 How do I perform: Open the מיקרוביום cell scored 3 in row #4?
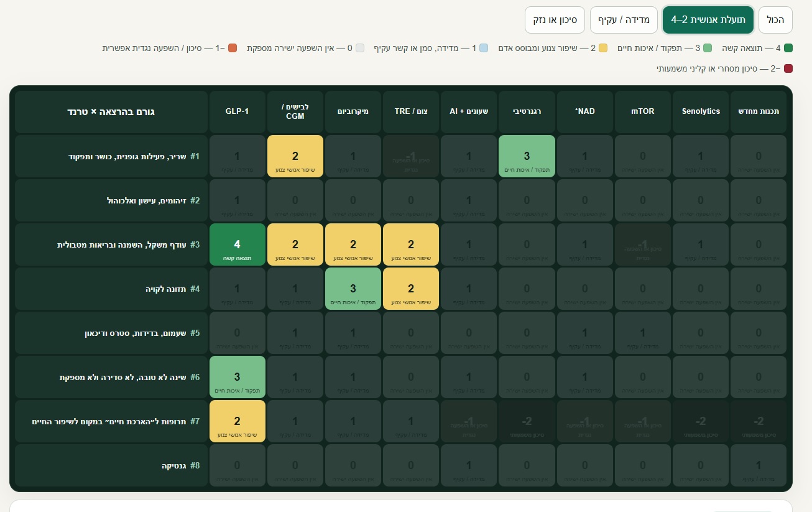coord(353,289)
